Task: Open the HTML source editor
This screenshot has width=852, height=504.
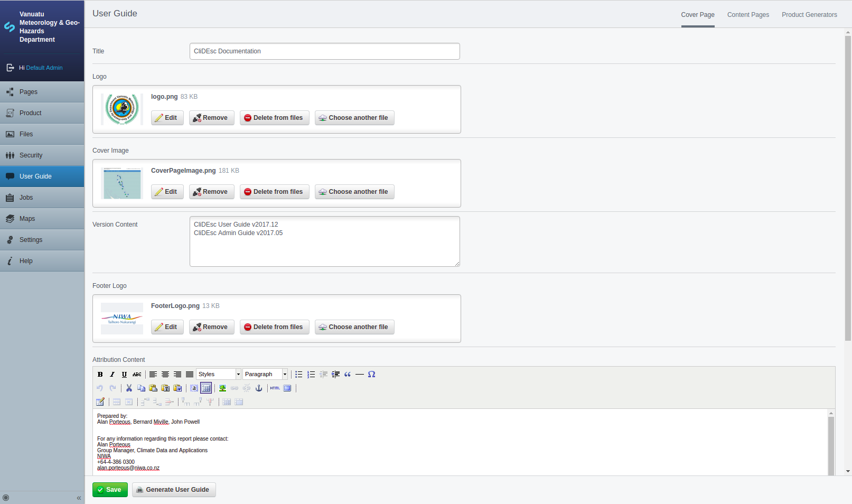Action: coord(275,388)
